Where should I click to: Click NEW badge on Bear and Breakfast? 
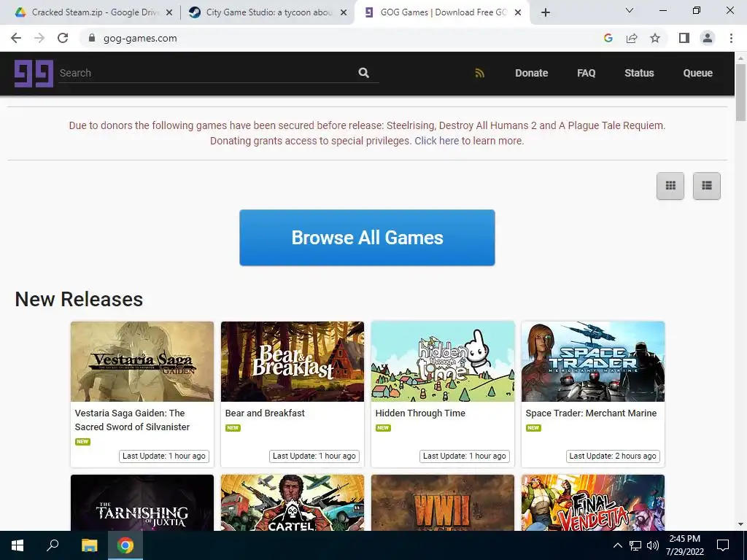pyautogui.click(x=233, y=427)
